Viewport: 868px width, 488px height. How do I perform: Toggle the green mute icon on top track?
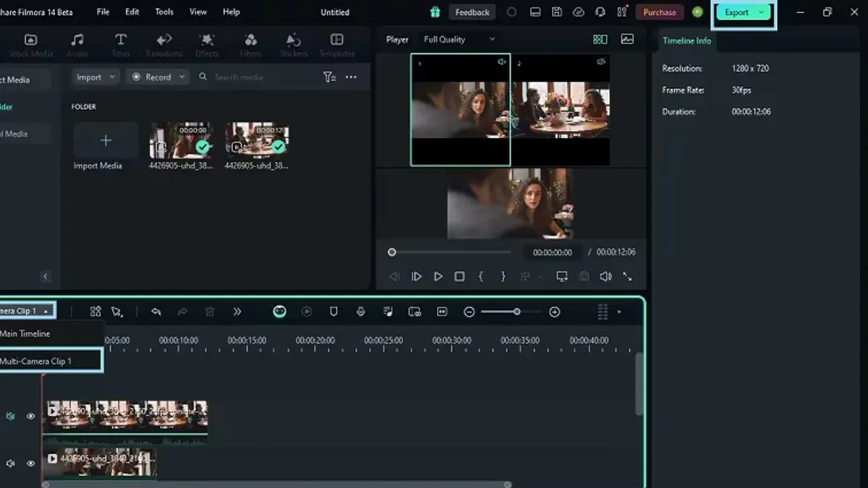10,416
